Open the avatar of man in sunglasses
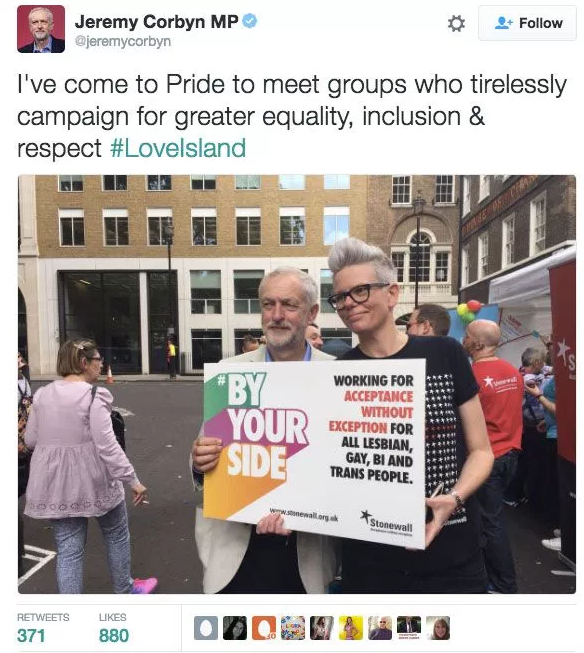Viewport: 584px width, 653px height. point(380,628)
